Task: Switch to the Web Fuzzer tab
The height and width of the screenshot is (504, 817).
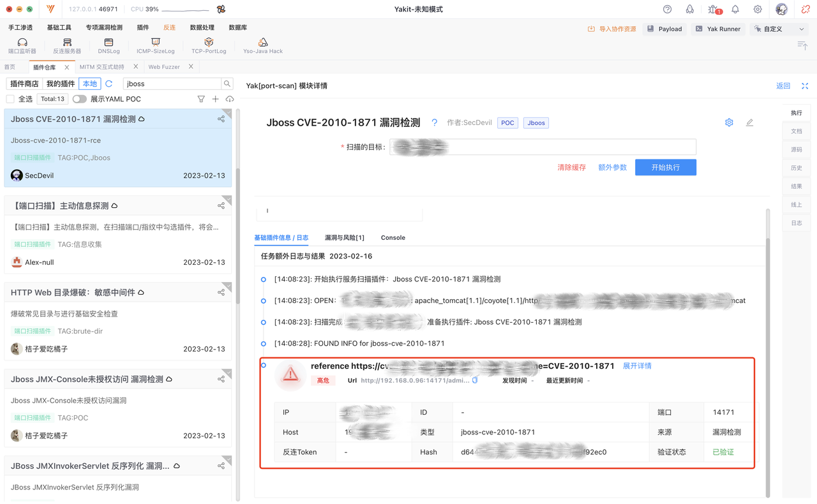Action: [x=164, y=67]
